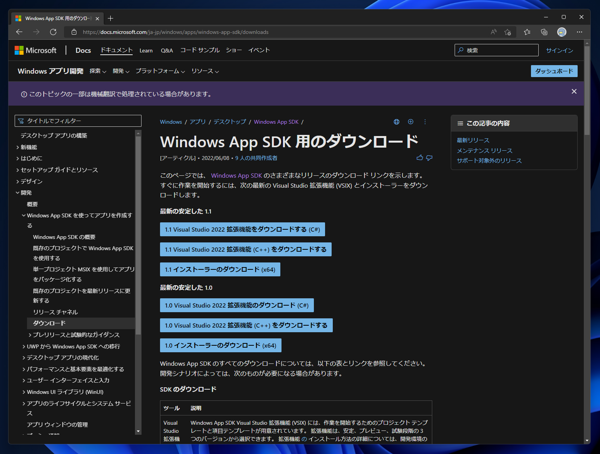The width and height of the screenshot is (600, 454).
Task: Click the サインイン sign-in link
Action: [x=559, y=51]
